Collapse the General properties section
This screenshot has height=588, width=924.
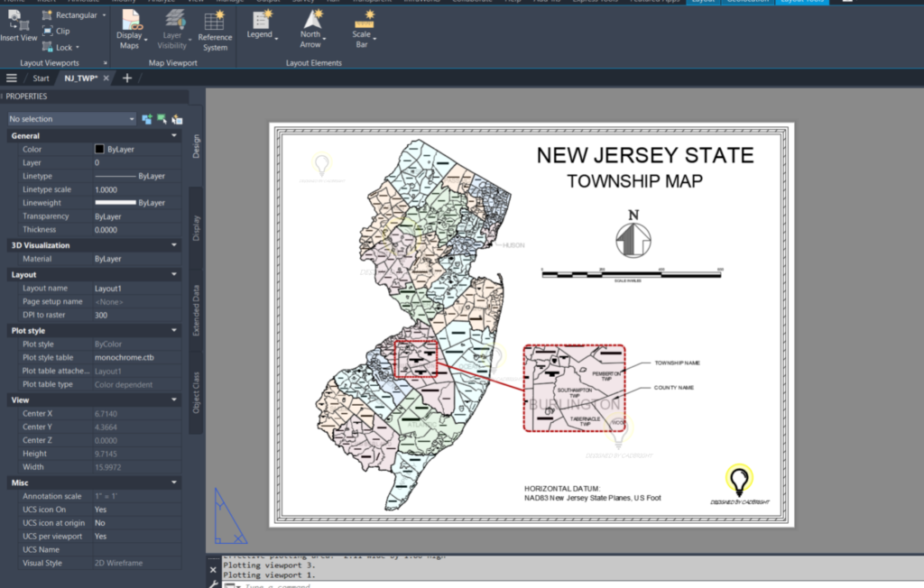174,136
